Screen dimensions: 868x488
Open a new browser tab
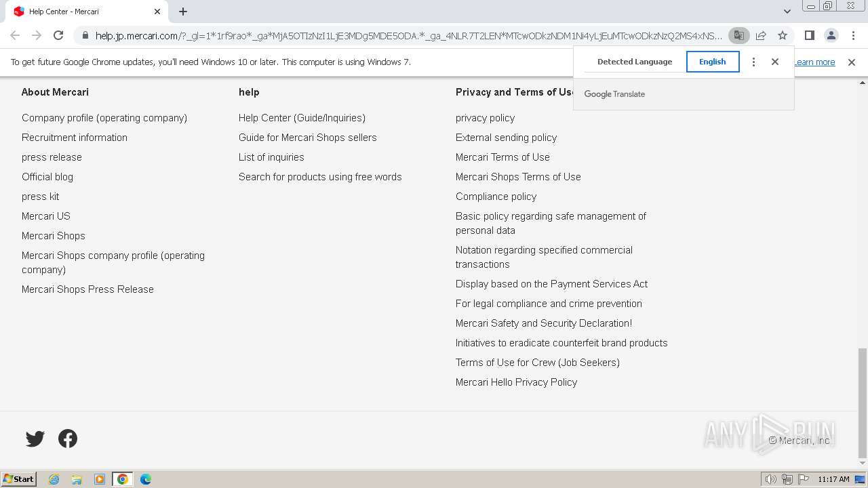pyautogui.click(x=183, y=12)
